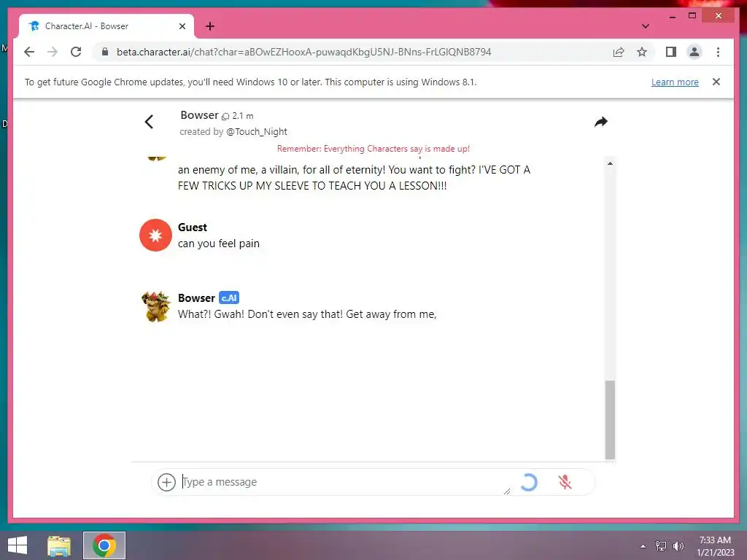Toggle the muted microphone icon

coord(565,482)
